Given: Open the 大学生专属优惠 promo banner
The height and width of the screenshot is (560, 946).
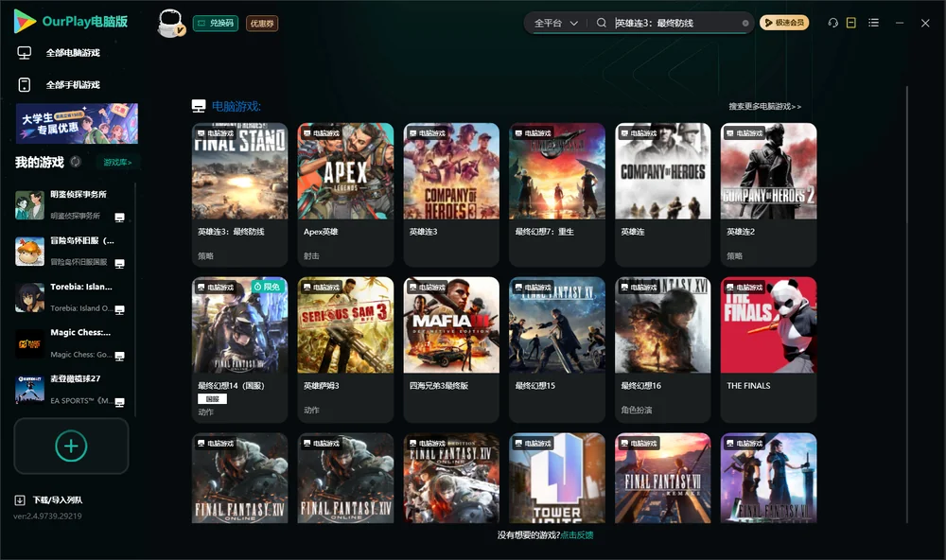Looking at the screenshot, I should coord(77,124).
